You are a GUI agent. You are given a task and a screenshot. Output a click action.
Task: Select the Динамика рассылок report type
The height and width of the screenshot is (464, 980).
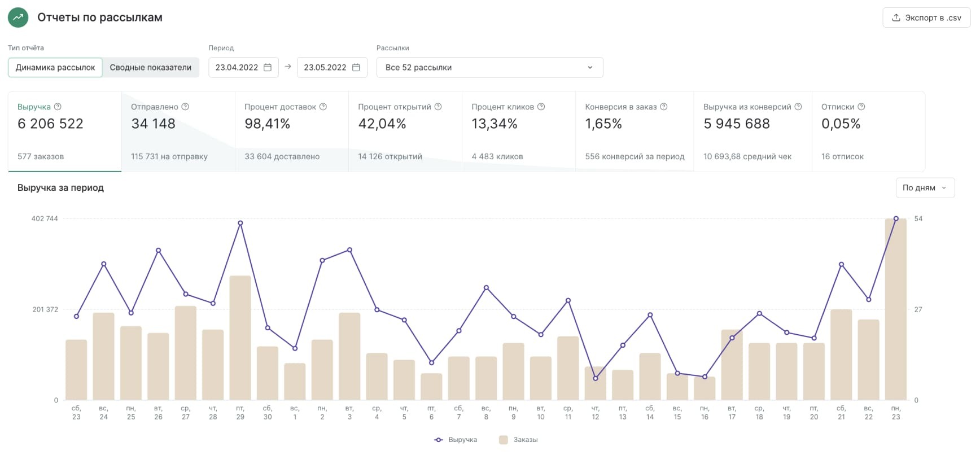pos(55,67)
